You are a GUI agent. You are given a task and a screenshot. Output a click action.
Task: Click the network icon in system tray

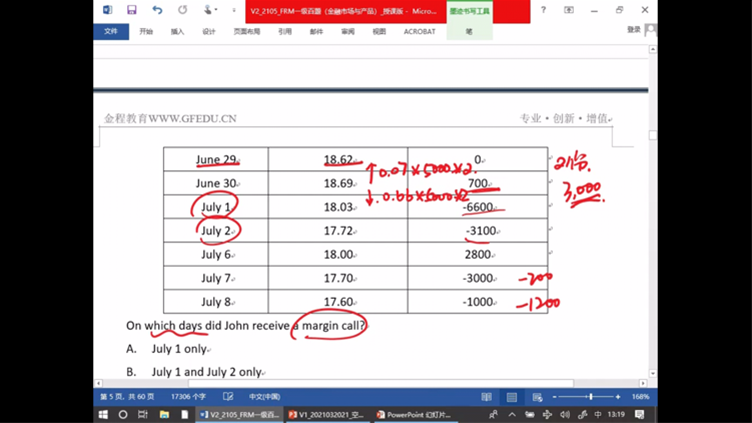click(x=547, y=414)
